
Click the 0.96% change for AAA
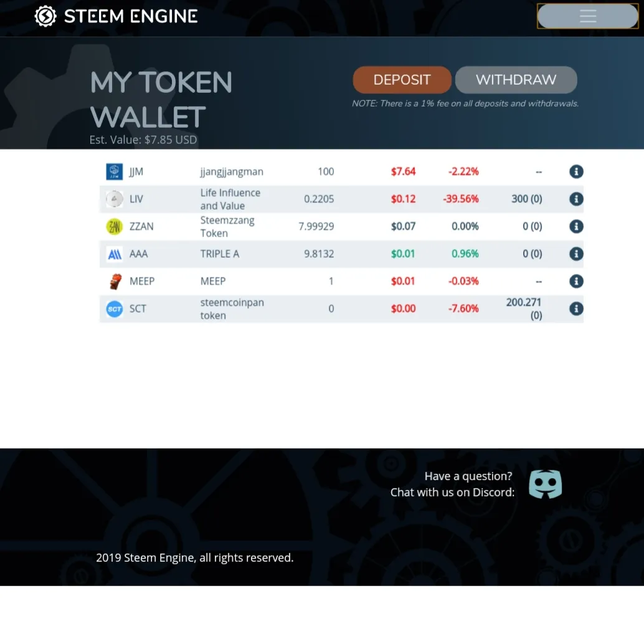[465, 254]
